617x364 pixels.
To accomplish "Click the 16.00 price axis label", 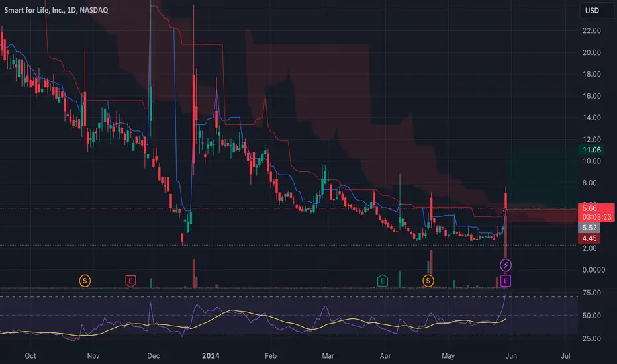I will pyautogui.click(x=592, y=95).
